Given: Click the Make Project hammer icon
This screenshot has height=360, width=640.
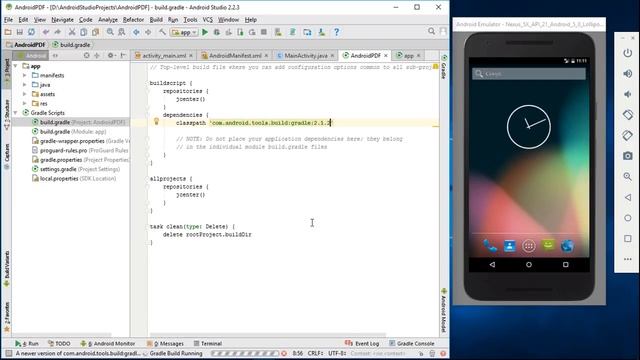Looking at the screenshot, I should click(x=162, y=32).
